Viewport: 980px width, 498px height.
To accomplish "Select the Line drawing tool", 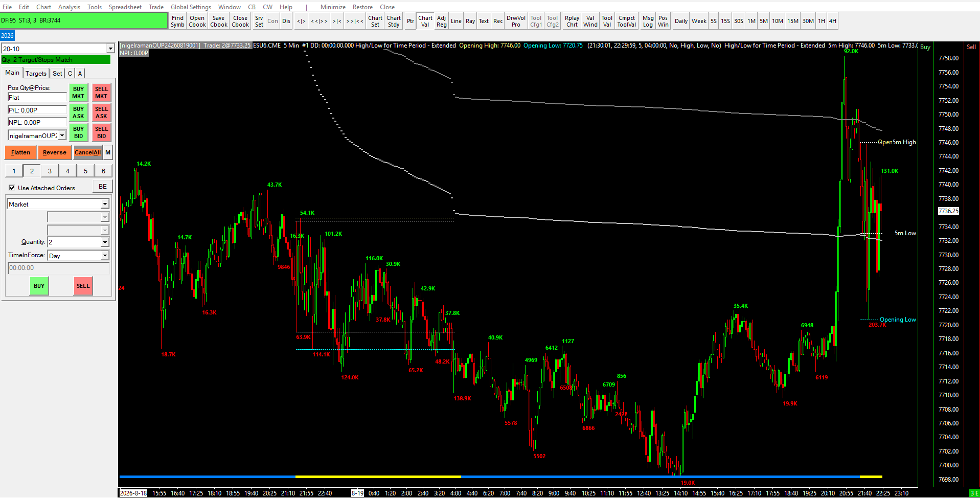I will [457, 21].
